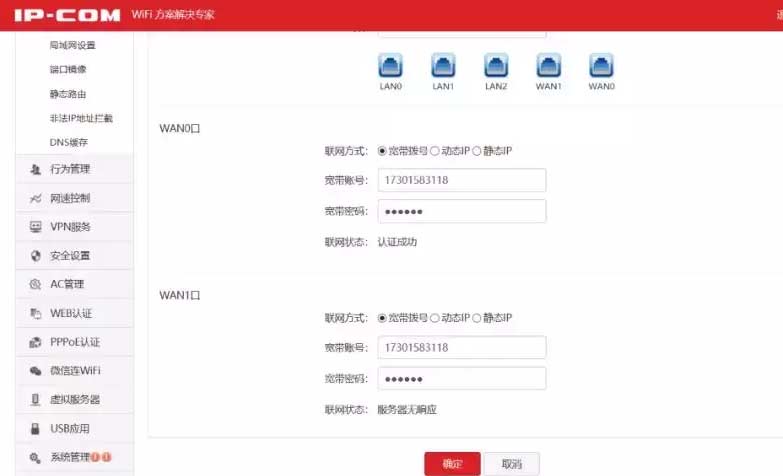Open the 网速控制 menu
The height and width of the screenshot is (476, 783).
pos(74,198)
